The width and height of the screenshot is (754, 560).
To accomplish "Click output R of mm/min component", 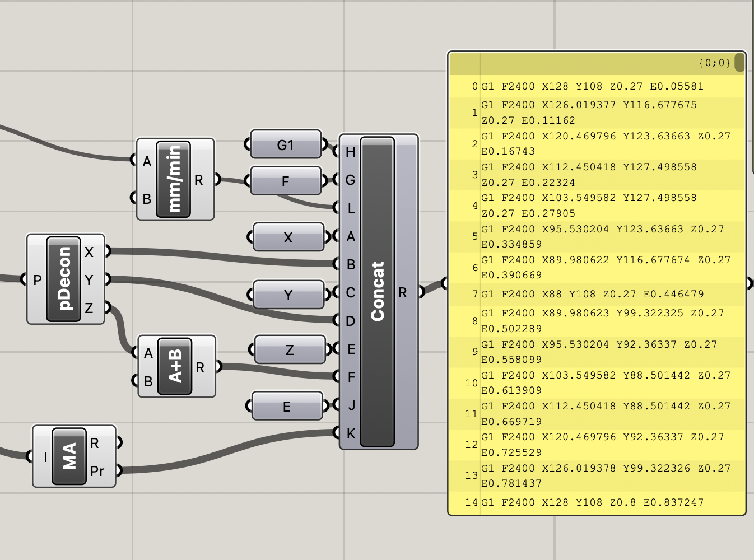I will tap(199, 180).
